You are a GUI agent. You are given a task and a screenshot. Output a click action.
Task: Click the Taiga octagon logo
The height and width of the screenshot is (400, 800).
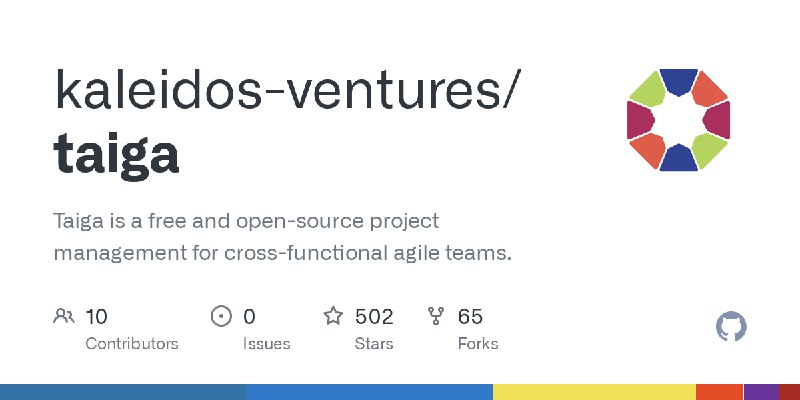(678, 120)
